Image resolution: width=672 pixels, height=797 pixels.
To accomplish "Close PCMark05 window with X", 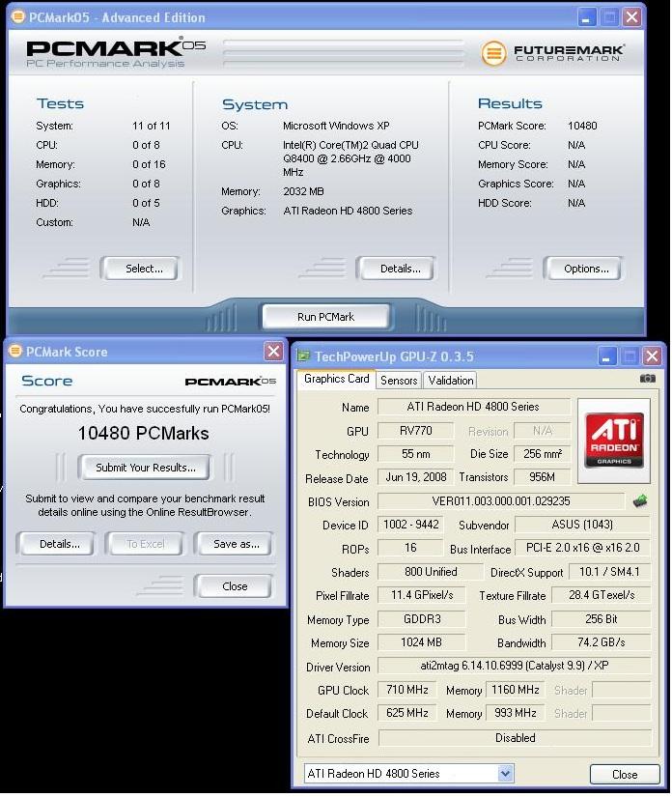I will 632,17.
